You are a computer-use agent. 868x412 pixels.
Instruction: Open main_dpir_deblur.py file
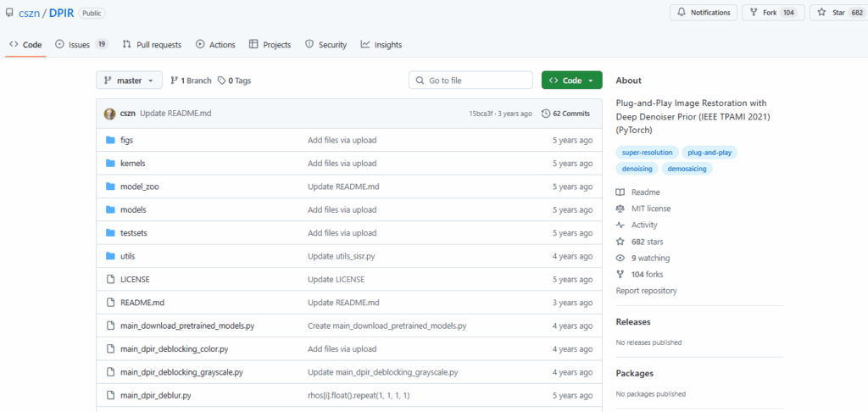click(156, 396)
